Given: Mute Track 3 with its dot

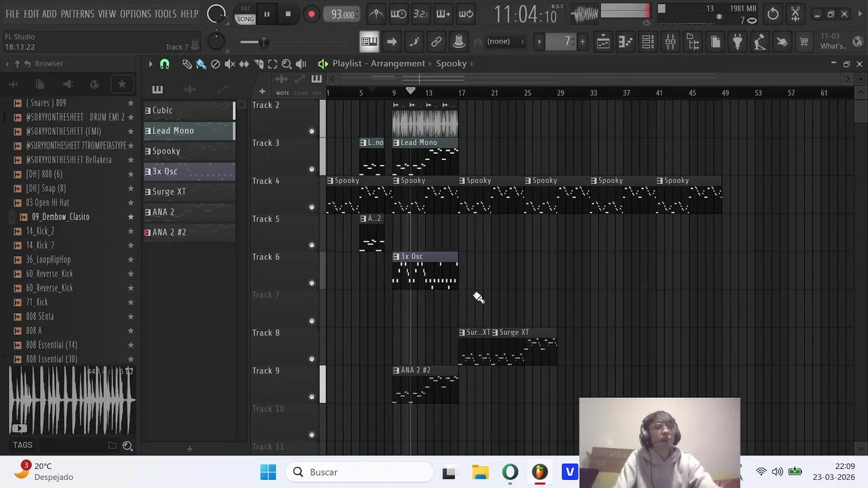Looking at the screenshot, I should click(x=312, y=169).
